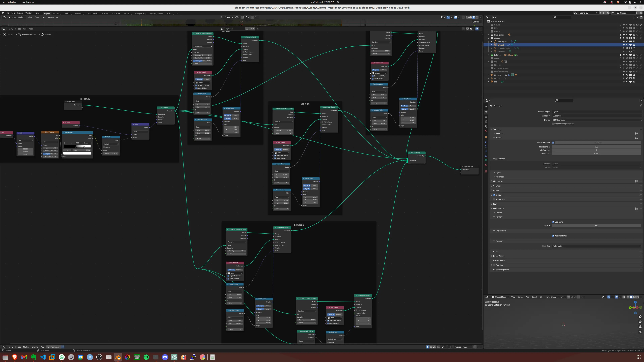Click the new collection icon in outliner

coord(641,17)
